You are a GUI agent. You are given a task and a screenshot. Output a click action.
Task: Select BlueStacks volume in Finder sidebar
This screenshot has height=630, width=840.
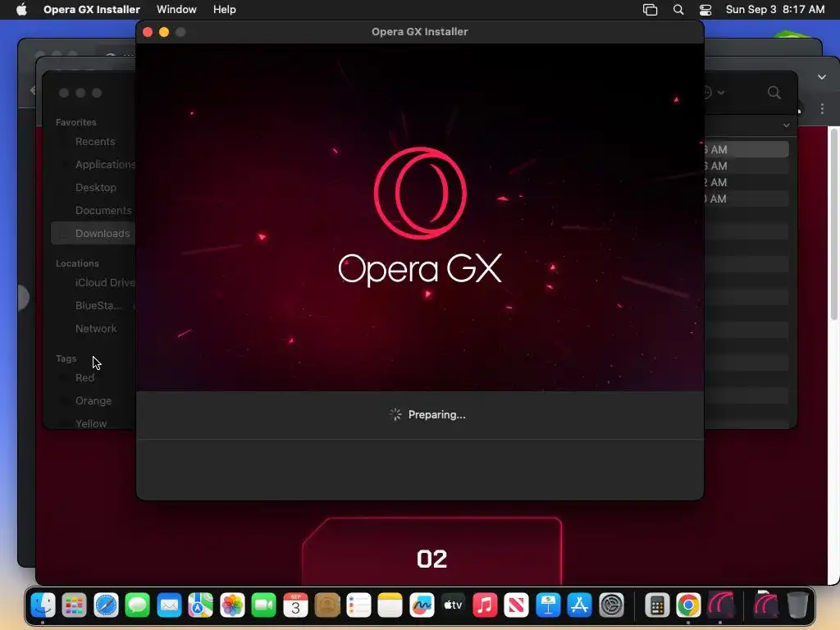point(98,305)
